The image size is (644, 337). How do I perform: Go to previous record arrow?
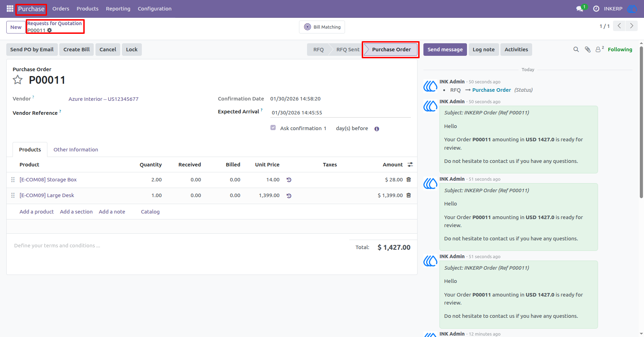(619, 26)
